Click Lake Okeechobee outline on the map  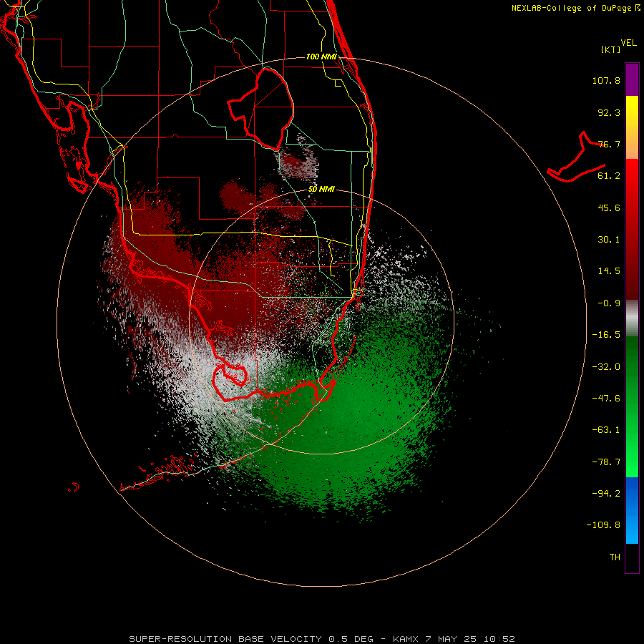tap(260, 109)
